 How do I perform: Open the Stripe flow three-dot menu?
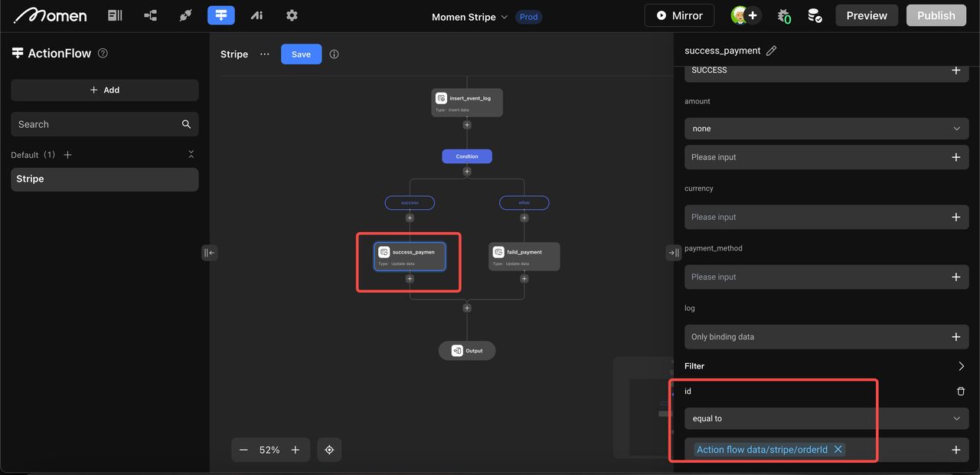[x=265, y=54]
